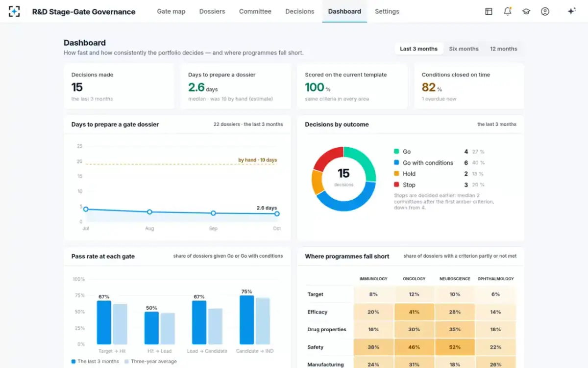Image resolution: width=588 pixels, height=368 pixels.
Task: Click the 22% Safety Ophthalmology cell
Action: click(x=495, y=347)
